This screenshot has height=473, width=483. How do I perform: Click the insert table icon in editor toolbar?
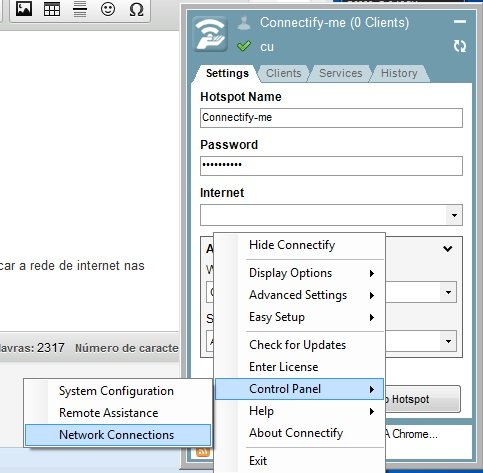[x=52, y=9]
